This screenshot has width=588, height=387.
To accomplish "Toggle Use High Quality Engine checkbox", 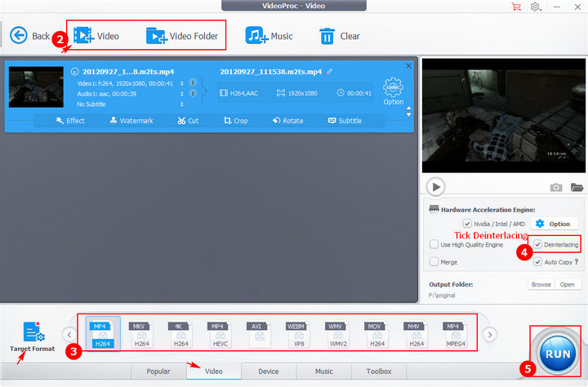I will point(434,244).
